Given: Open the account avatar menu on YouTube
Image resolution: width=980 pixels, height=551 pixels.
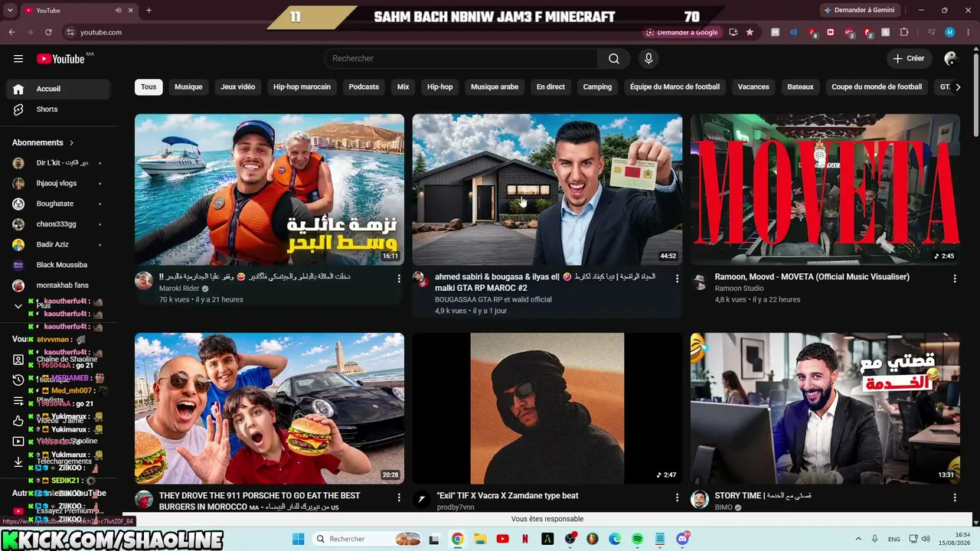Looking at the screenshot, I should 951,59.
